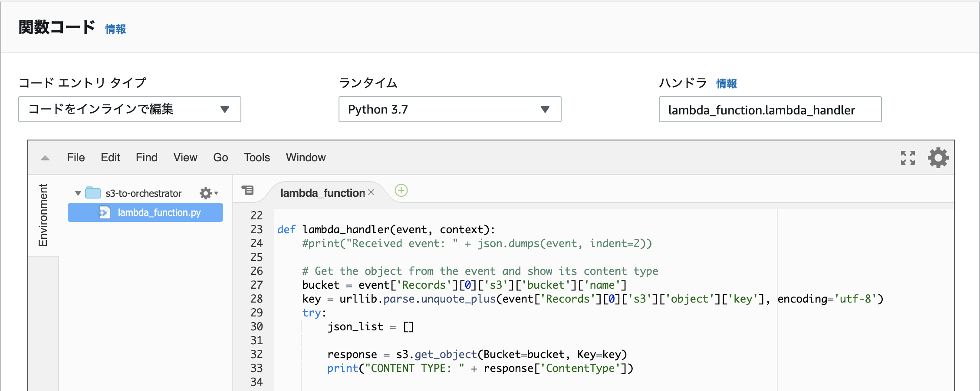Screen dimensions: 980x391
Task: Open the Edit menu
Action: [110, 157]
